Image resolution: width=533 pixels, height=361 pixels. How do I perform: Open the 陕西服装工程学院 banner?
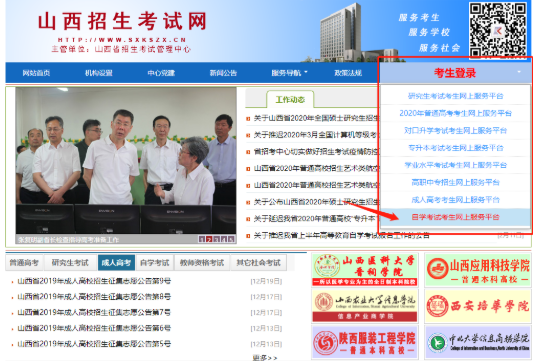click(x=365, y=342)
